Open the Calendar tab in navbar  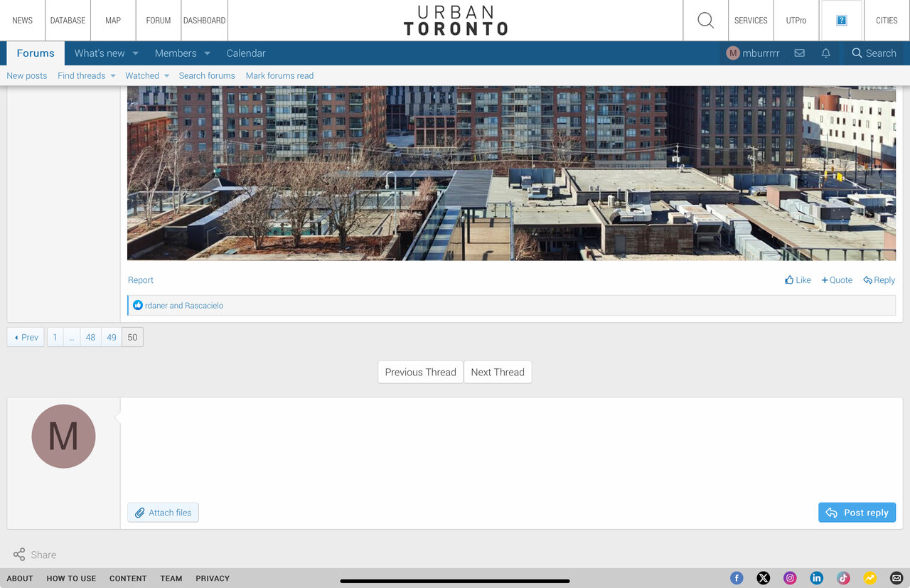tap(246, 53)
